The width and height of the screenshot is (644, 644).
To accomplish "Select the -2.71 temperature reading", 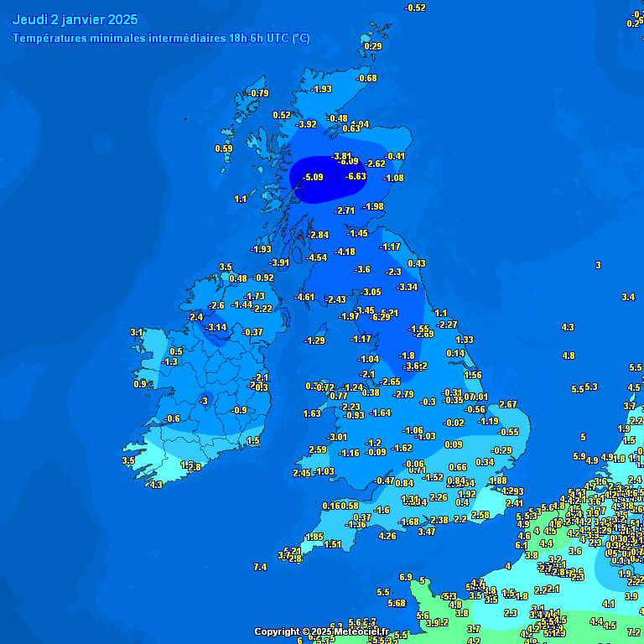I will 344,210.
